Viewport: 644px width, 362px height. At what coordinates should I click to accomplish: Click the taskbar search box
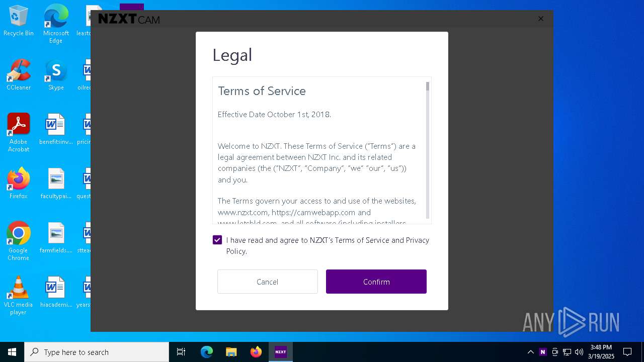(97, 352)
